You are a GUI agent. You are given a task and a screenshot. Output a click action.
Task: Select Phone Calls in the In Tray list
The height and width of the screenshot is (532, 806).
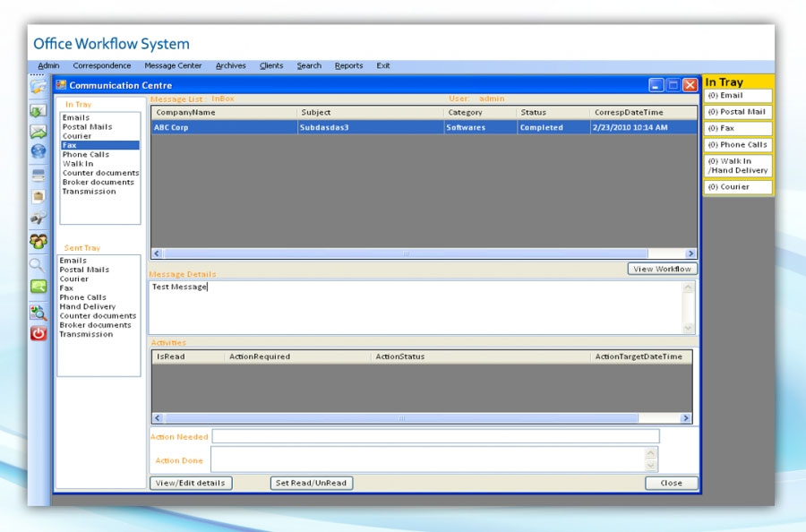[x=86, y=155]
